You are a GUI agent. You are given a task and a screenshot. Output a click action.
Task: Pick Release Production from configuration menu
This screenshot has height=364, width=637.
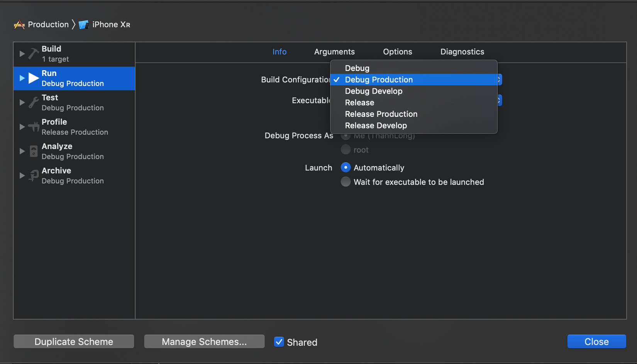point(381,114)
